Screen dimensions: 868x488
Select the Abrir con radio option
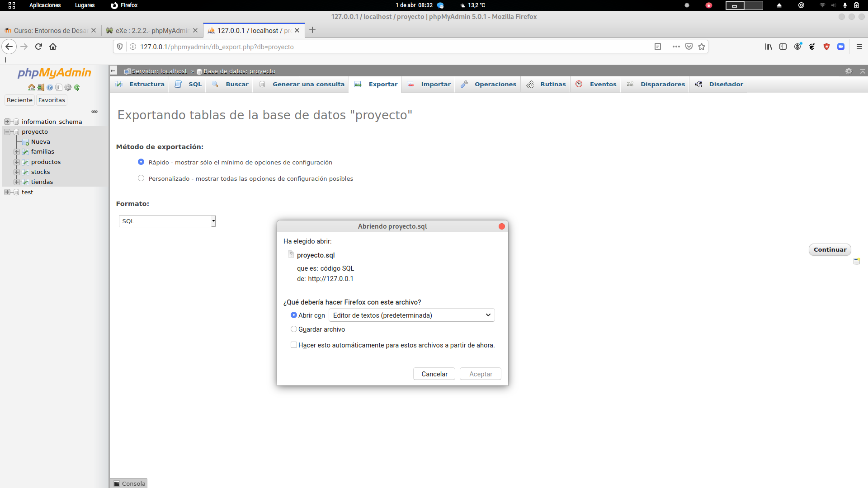pyautogui.click(x=294, y=315)
